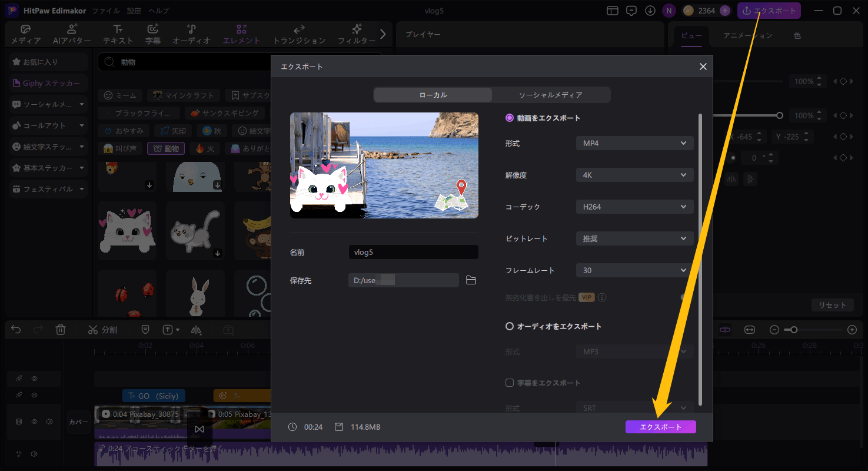Select the 動画をエクスポート radio button
This screenshot has height=471, width=868.
coord(509,118)
